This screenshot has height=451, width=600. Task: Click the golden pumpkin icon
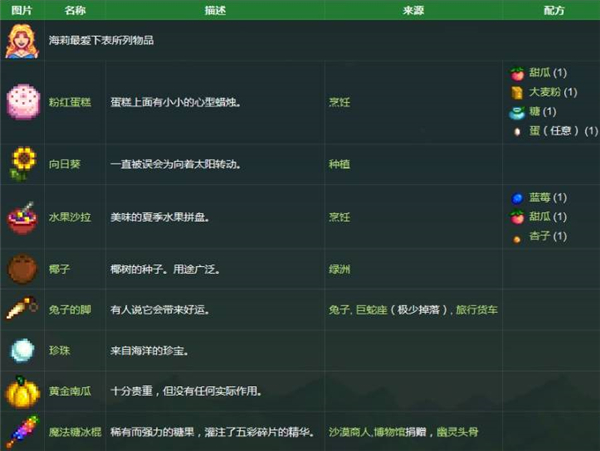[x=22, y=391]
